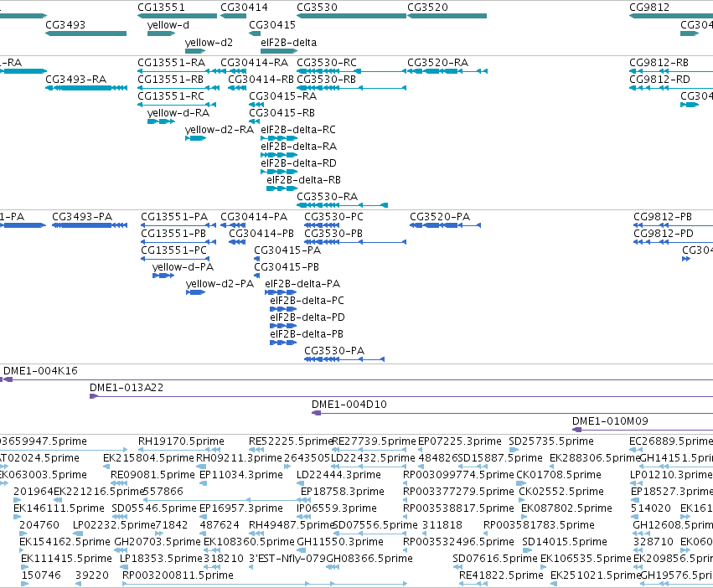Click EST RP003200811.5prime
This screenshot has width=713, height=588.
click(x=178, y=575)
